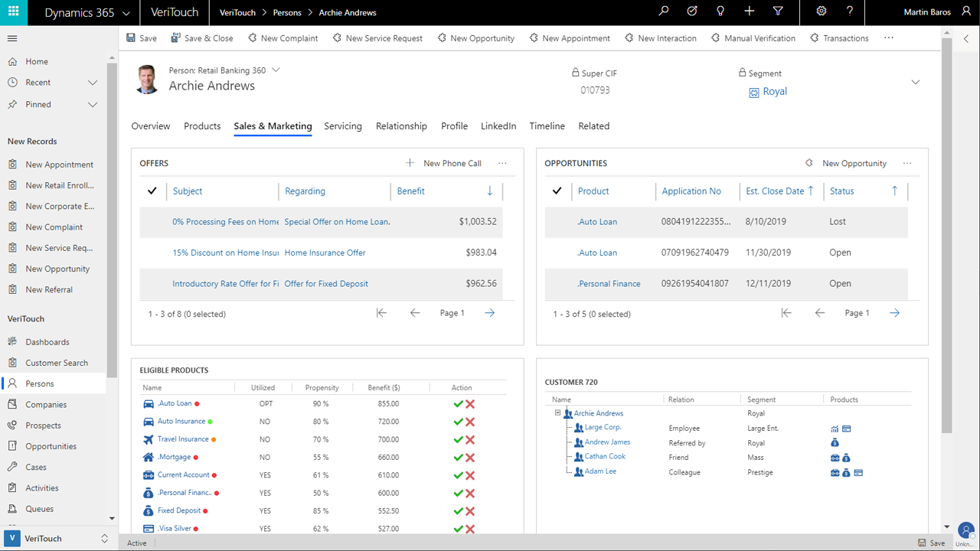
Task: Open the Advanced Find filter icon
Action: (x=778, y=11)
